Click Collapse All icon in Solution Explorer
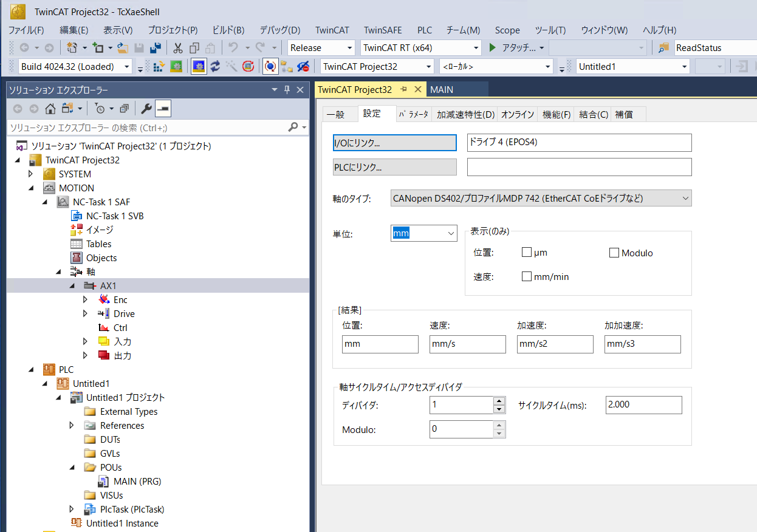The image size is (757, 532). (x=124, y=109)
